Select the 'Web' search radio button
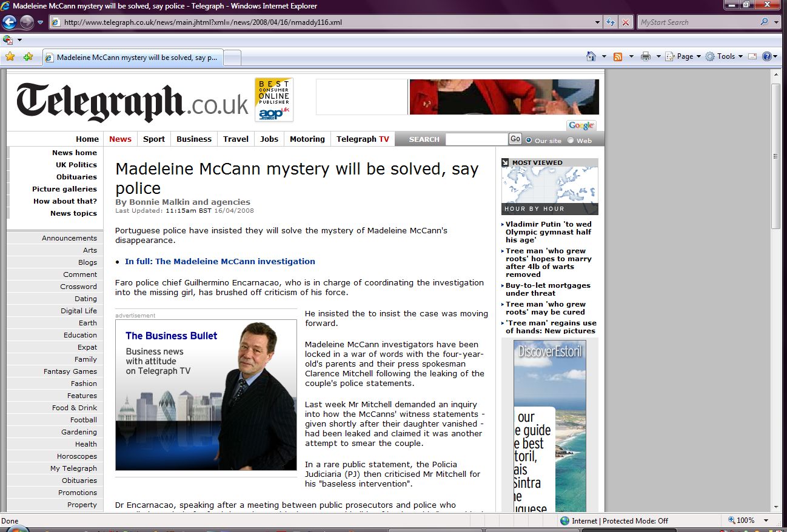The height and width of the screenshot is (532, 787). pyautogui.click(x=571, y=140)
